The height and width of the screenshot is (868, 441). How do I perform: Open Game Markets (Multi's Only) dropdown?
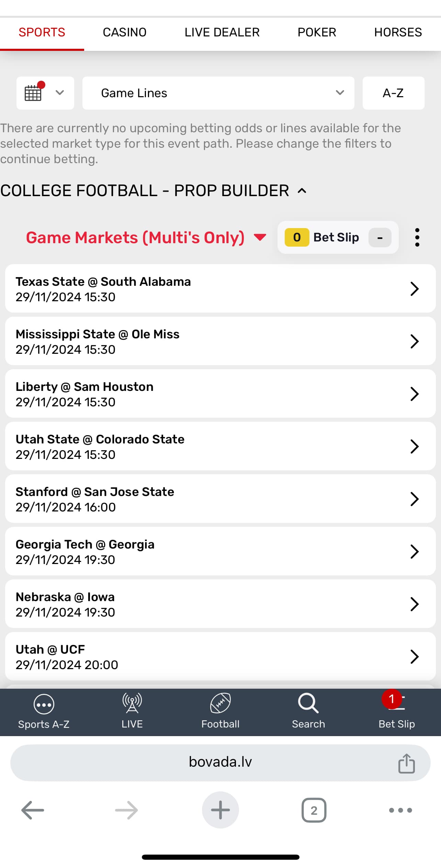[x=146, y=237]
